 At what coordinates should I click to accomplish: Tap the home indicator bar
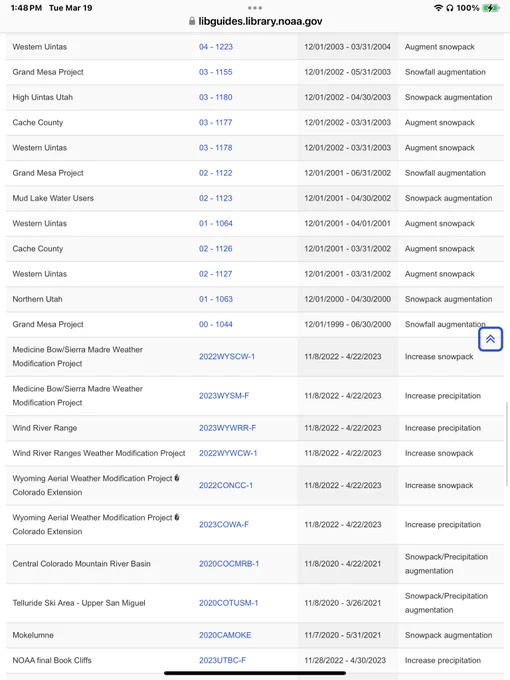(255, 673)
